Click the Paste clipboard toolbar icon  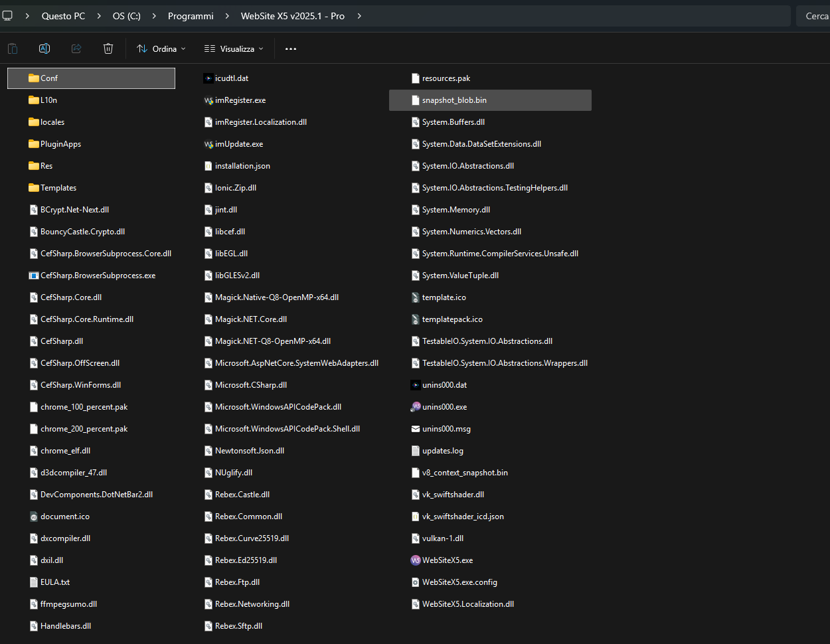(13, 48)
